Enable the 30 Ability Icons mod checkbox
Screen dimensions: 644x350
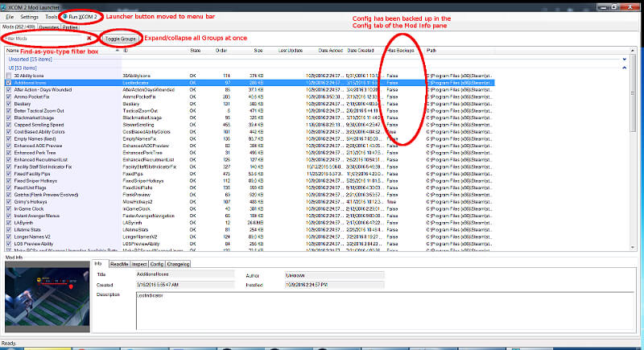8,76
